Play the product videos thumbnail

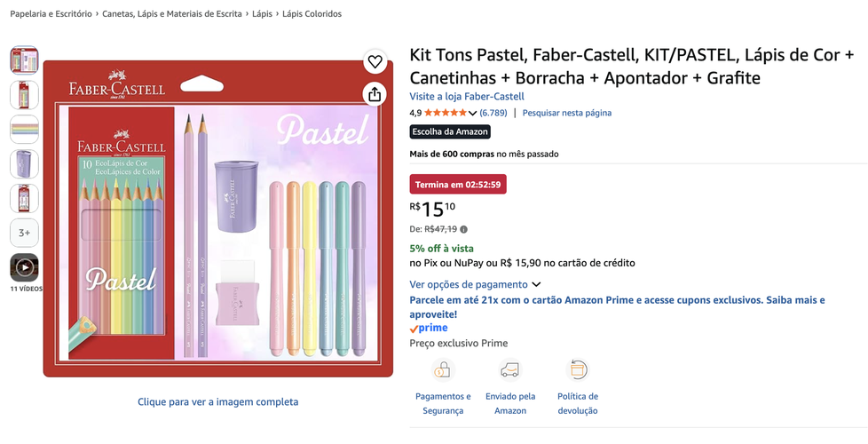point(24,268)
